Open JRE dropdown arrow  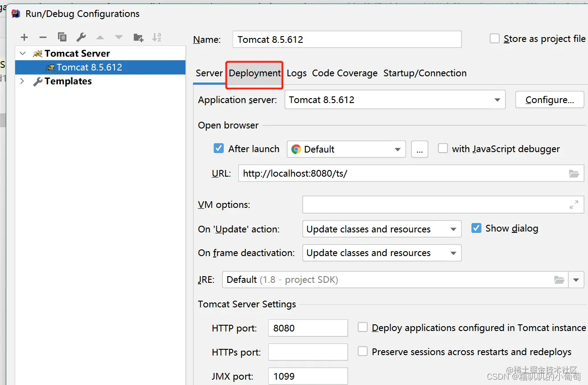click(x=576, y=280)
